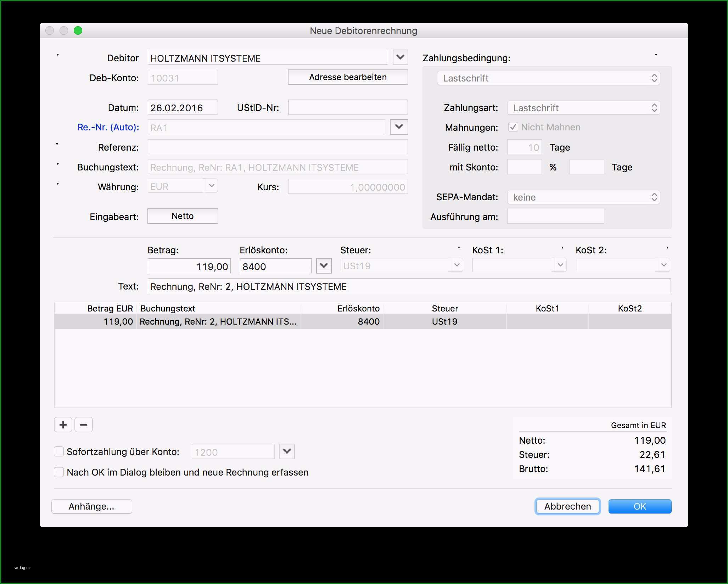
Task: Click the Text field Rechnung, ReNr: 2
Action: (x=409, y=286)
